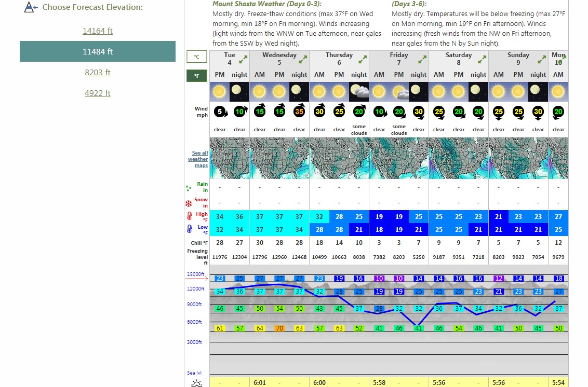Click Wednesday night 35 mph wind icon
This screenshot has width=588, height=387.
(x=299, y=111)
